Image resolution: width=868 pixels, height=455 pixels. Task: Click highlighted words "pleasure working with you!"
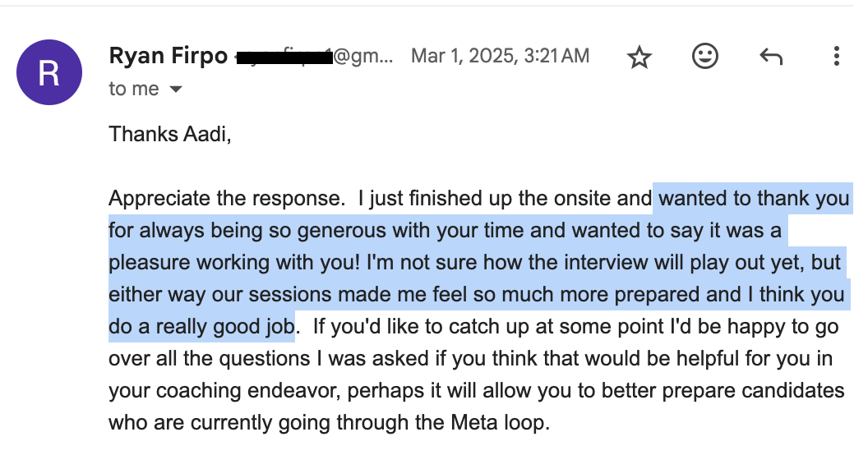coord(233,263)
